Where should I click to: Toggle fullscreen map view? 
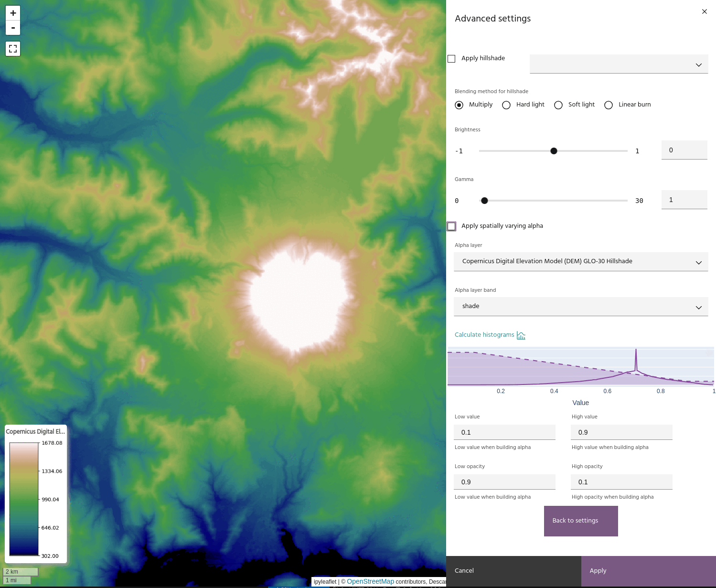click(x=13, y=49)
